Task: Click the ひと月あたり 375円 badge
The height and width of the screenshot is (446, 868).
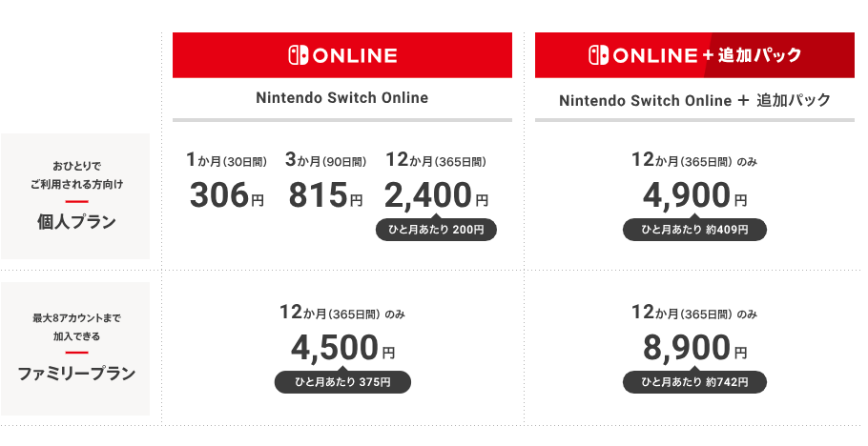Action: 342,382
